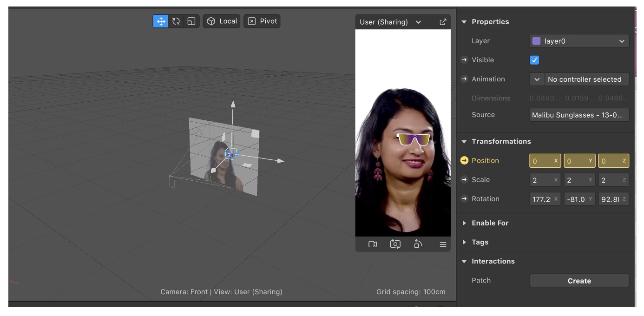Switch the simulator camera
The width and height of the screenshot is (644, 316).
click(x=395, y=244)
